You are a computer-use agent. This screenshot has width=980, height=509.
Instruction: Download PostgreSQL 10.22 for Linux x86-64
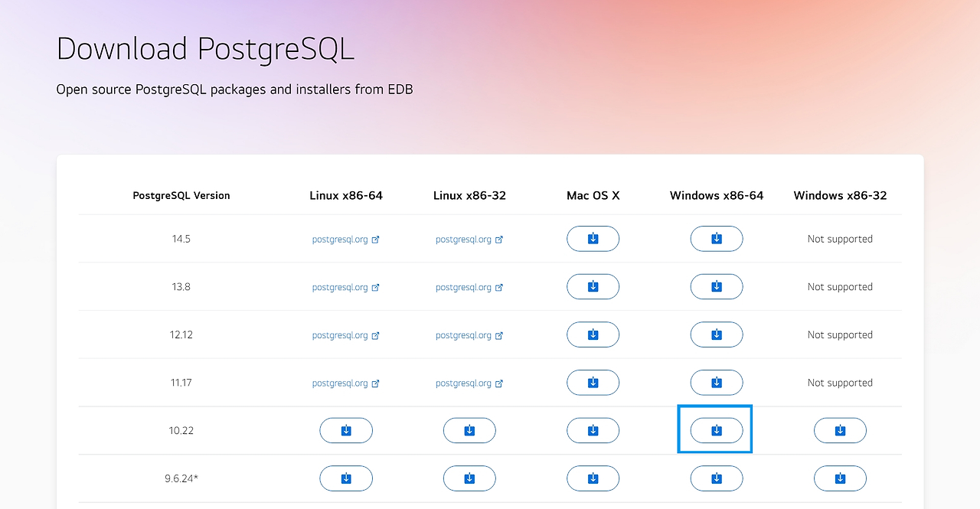346,431
